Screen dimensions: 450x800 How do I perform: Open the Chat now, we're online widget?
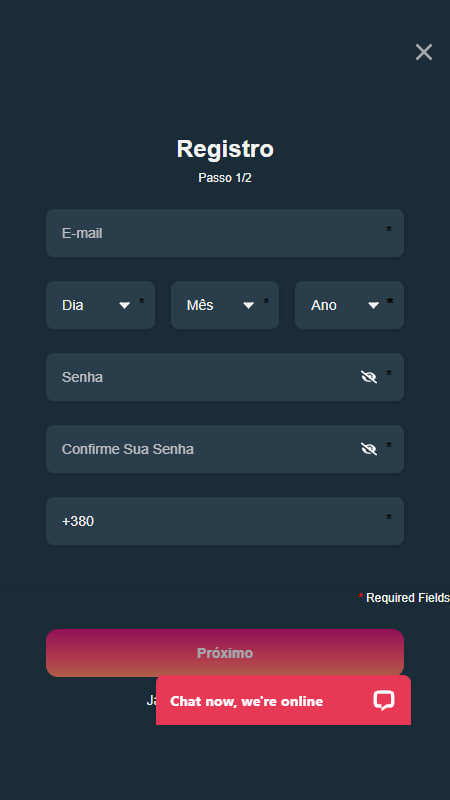pyautogui.click(x=283, y=700)
